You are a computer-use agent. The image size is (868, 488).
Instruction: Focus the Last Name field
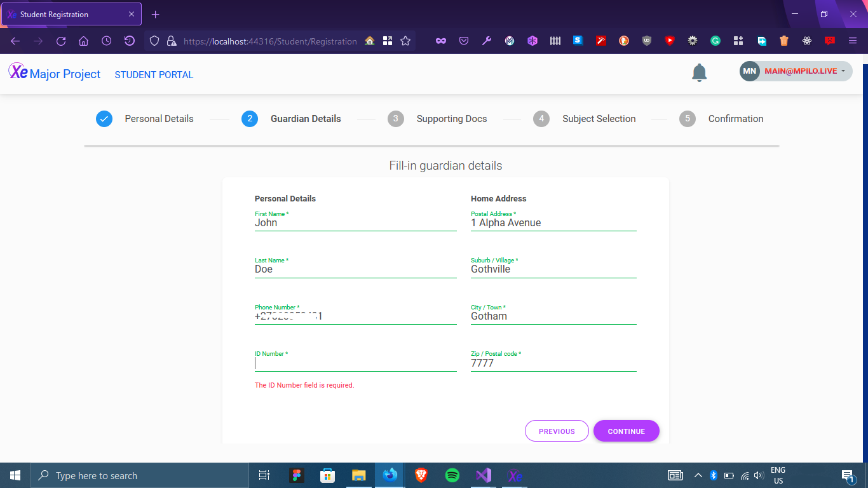click(356, 269)
